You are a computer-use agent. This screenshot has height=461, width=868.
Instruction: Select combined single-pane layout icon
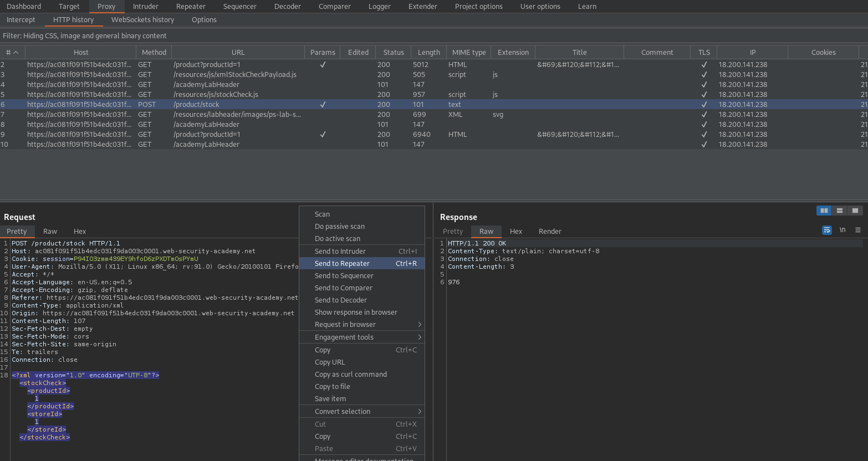(855, 211)
